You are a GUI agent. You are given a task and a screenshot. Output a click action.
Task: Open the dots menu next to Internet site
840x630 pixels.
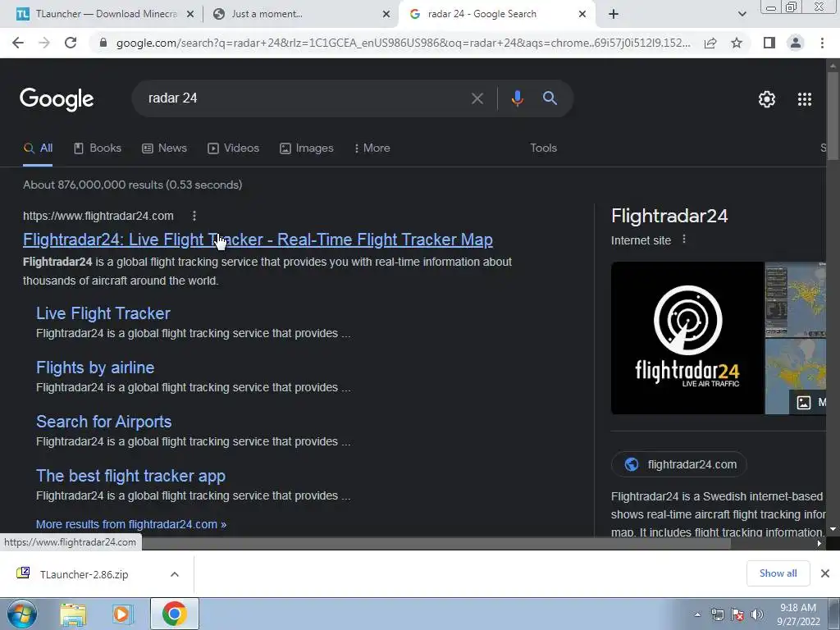pos(683,240)
